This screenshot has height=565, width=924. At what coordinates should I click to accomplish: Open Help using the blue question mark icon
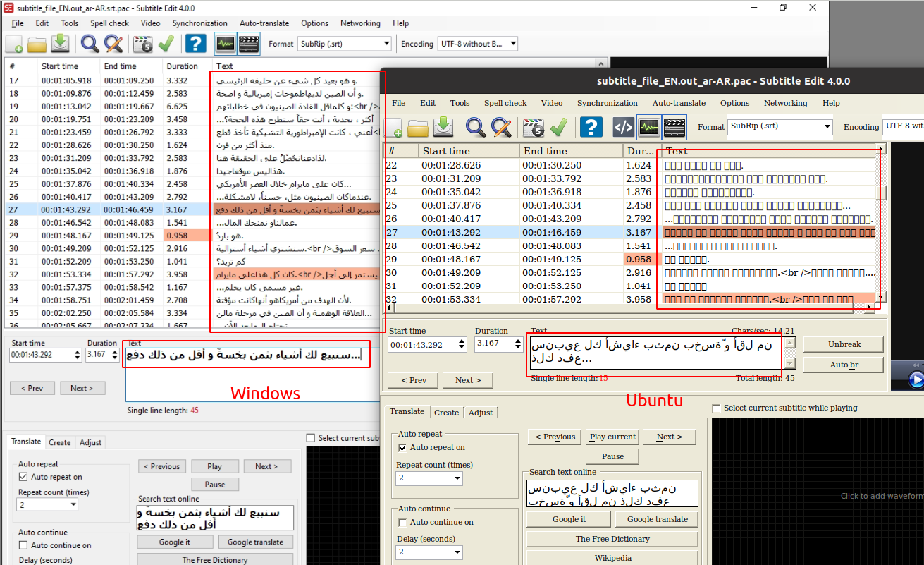tap(591, 127)
